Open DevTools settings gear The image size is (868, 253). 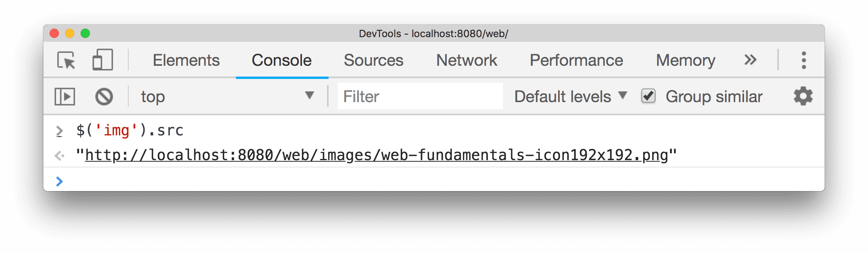coord(803,96)
